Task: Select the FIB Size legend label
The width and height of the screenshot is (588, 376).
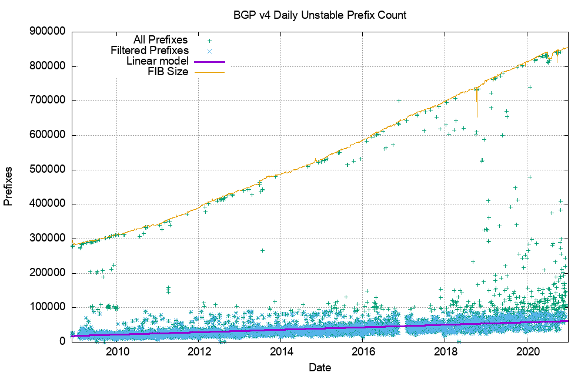Action: pyautogui.click(x=169, y=72)
